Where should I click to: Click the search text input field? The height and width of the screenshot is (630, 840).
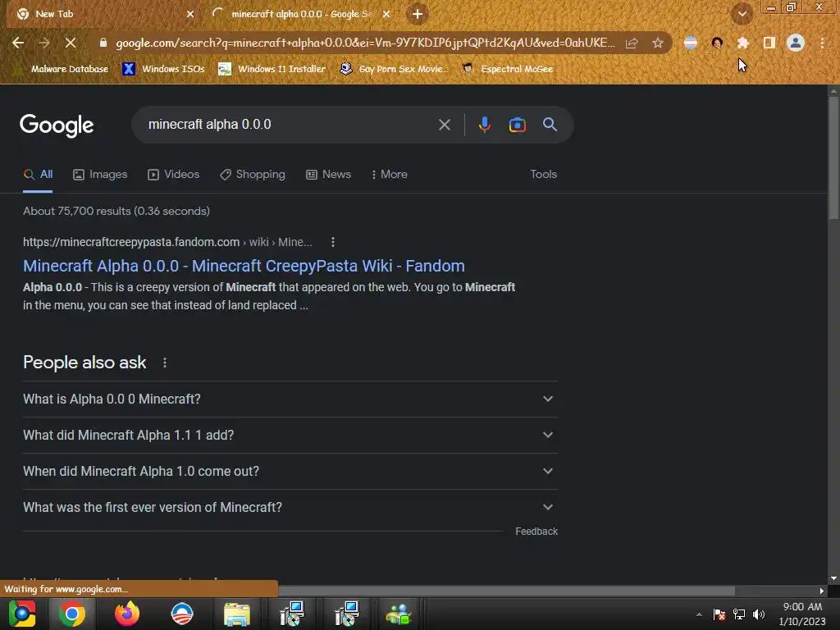coord(286,125)
